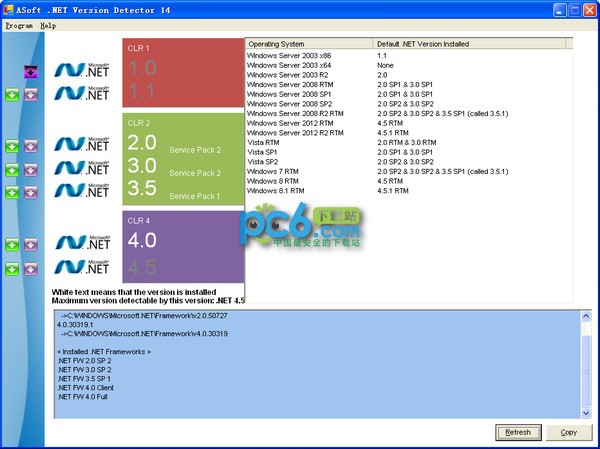Click the 'None' value in the version column
Image resolution: width=600 pixels, height=449 pixels.
(385, 65)
